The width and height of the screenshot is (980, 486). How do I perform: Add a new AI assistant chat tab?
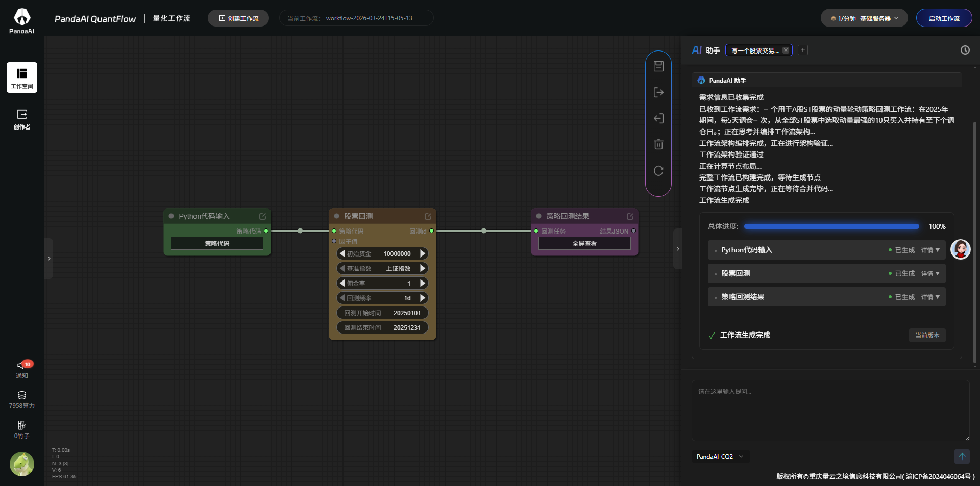(803, 50)
